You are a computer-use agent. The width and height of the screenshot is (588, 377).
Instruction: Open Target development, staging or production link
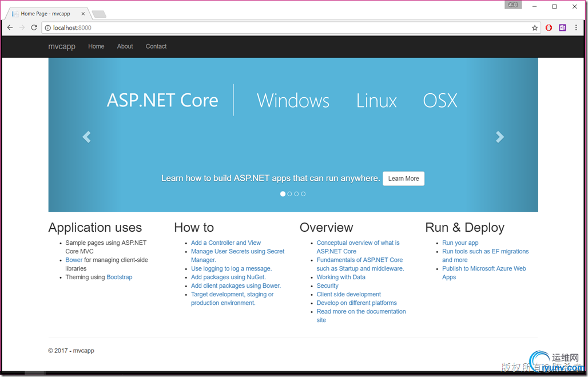(x=232, y=299)
